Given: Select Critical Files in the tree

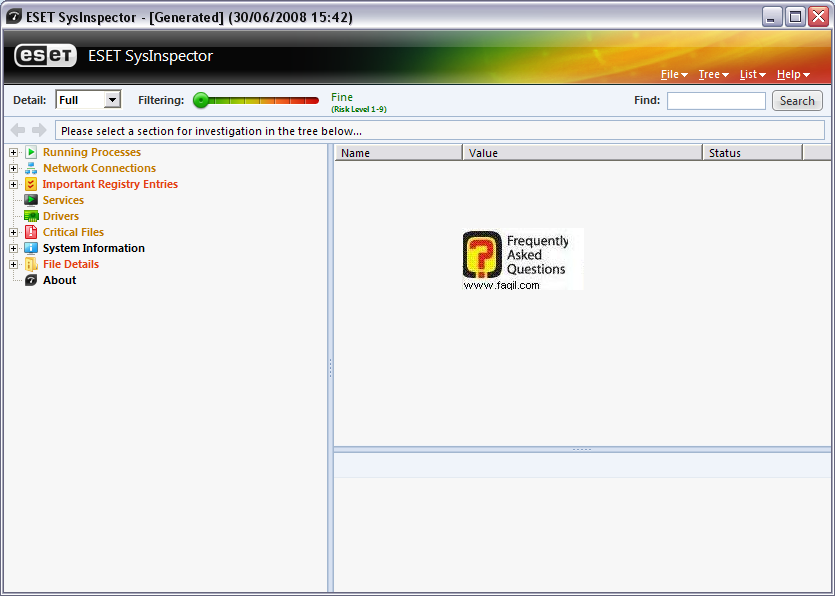Looking at the screenshot, I should coord(73,232).
